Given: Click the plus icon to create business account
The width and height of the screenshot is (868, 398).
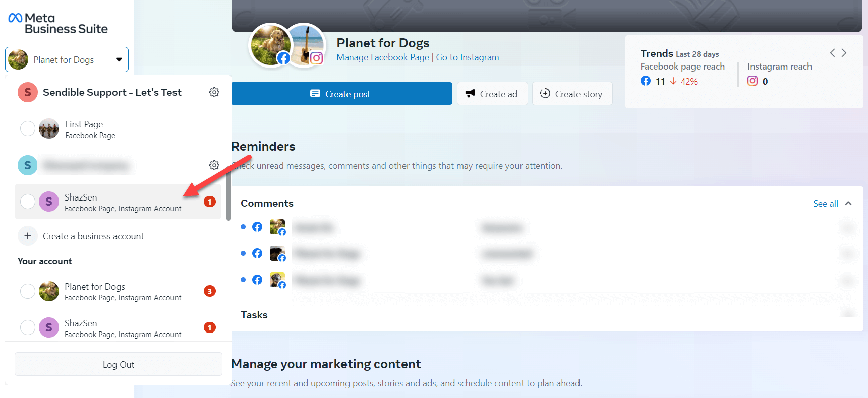Looking at the screenshot, I should coord(28,236).
